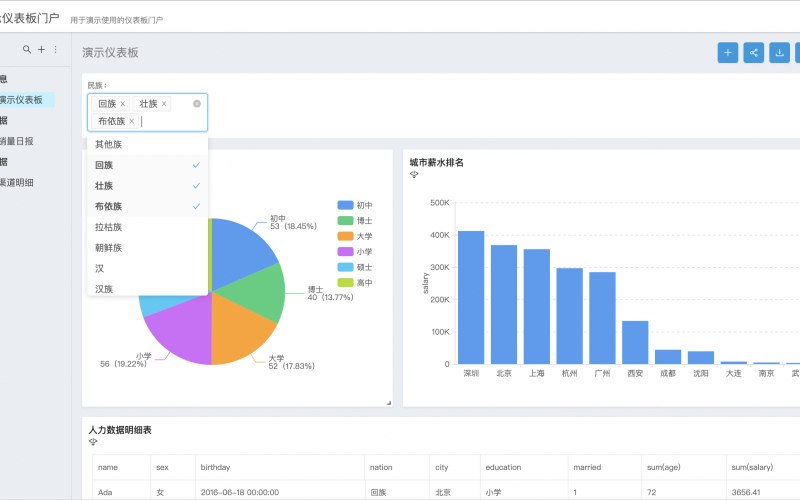Open the sidebar more options menu

tap(55, 49)
